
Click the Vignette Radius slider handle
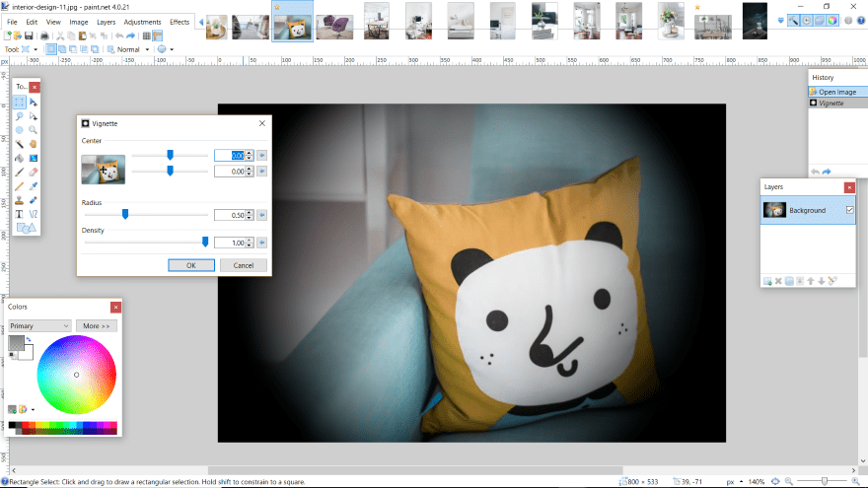click(x=125, y=214)
